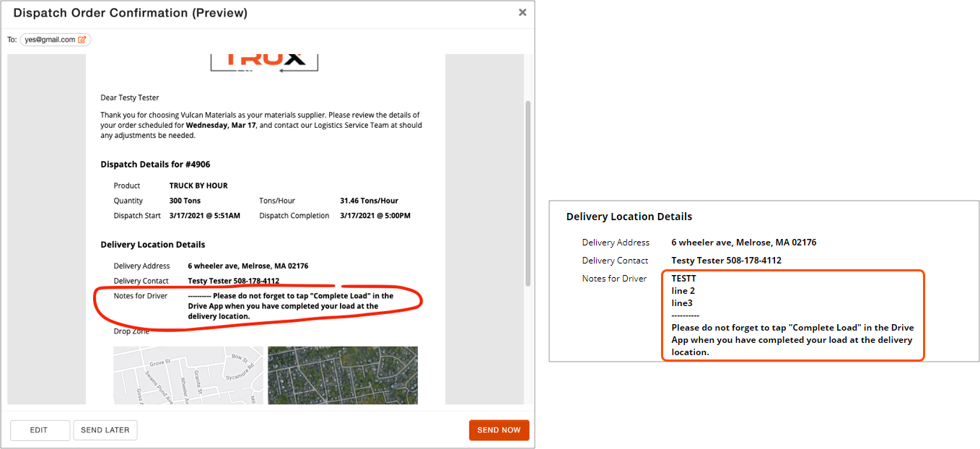Click the EDIT button
This screenshot has height=449, width=980.
point(40,430)
